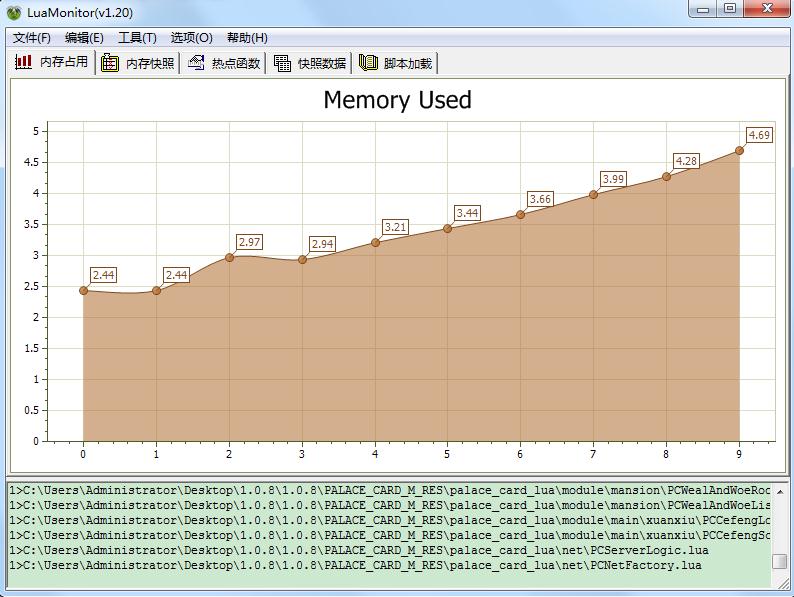Click the 4.69 value label box
Screen dimensions: 794x597
pos(760,135)
